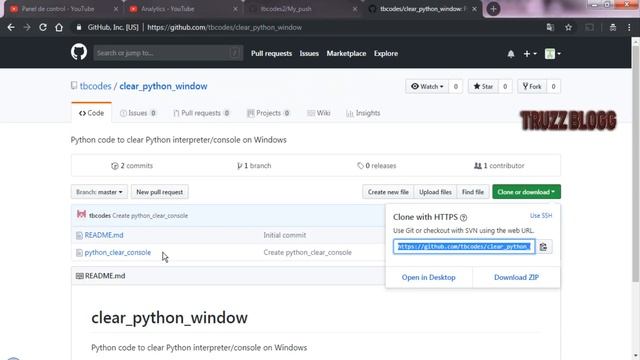Switch to the Issues tab
This screenshot has height=360, width=640.
coord(138,113)
